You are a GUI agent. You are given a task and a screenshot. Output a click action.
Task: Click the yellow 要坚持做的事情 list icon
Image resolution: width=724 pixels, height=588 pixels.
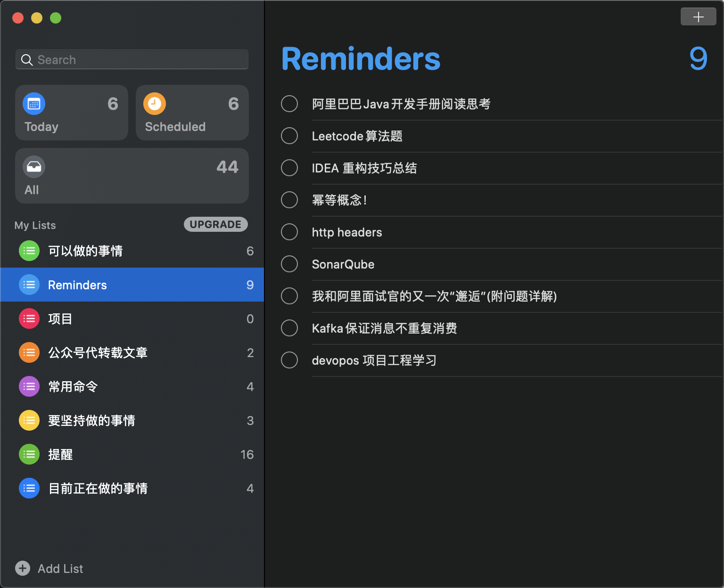(x=29, y=420)
